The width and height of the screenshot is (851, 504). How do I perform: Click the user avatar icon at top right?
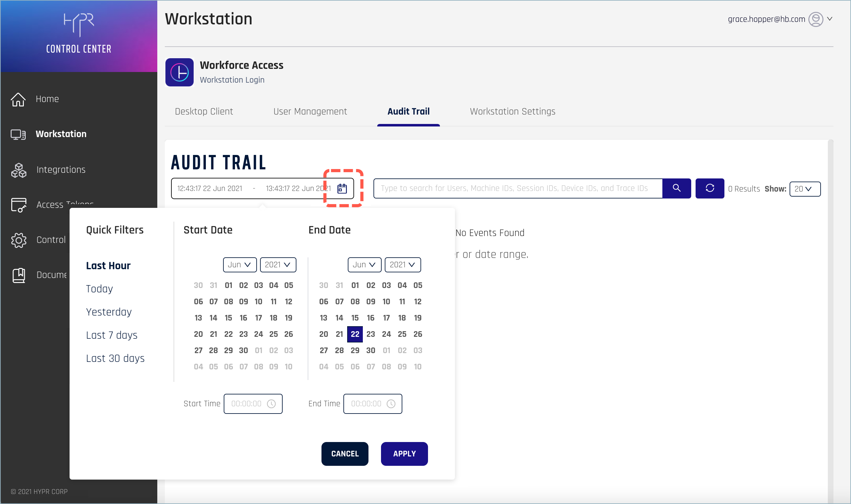(815, 19)
